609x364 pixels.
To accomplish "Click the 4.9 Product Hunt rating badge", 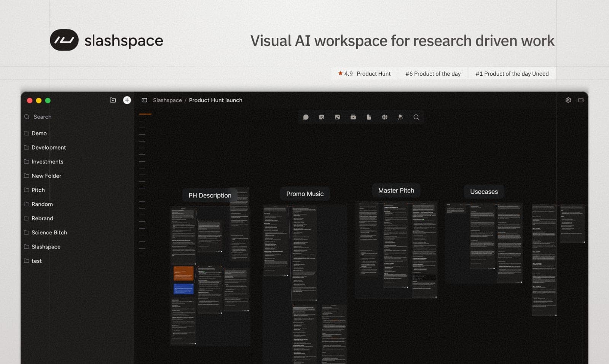I will click(x=364, y=74).
